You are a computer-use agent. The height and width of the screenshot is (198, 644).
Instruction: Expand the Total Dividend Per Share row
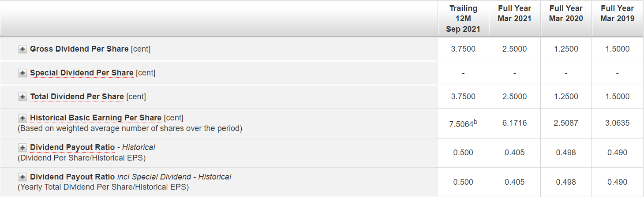click(22, 97)
